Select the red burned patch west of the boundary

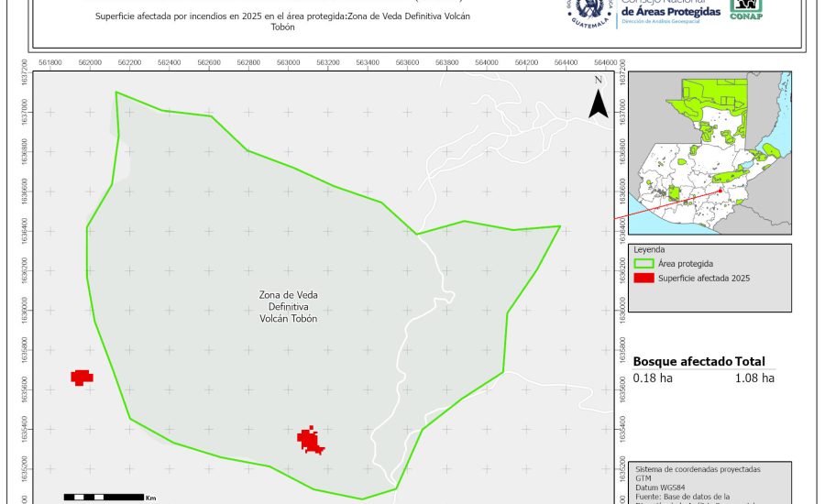tap(82, 377)
